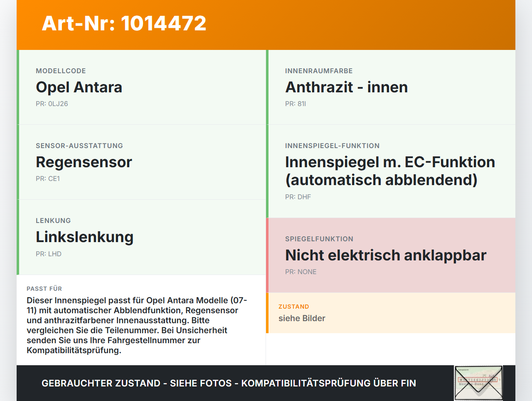This screenshot has width=532, height=401.
Task: Select the PR: LHD code text
Action: coord(49,253)
